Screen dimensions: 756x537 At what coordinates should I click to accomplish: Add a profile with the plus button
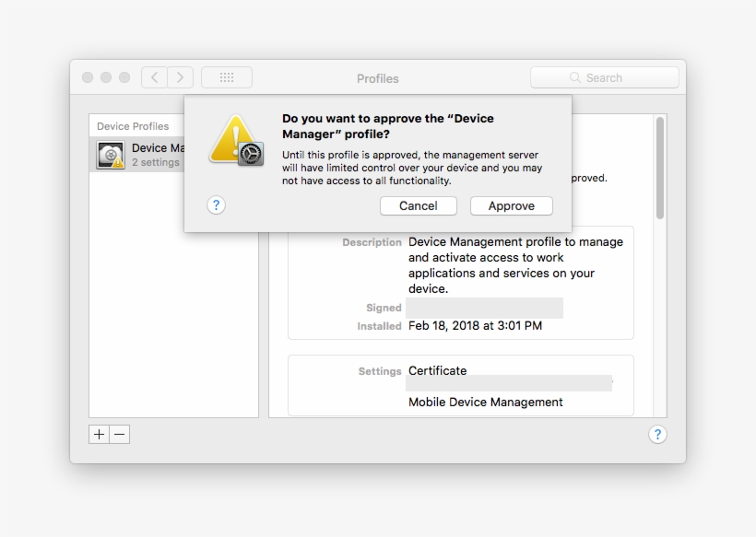pos(99,435)
